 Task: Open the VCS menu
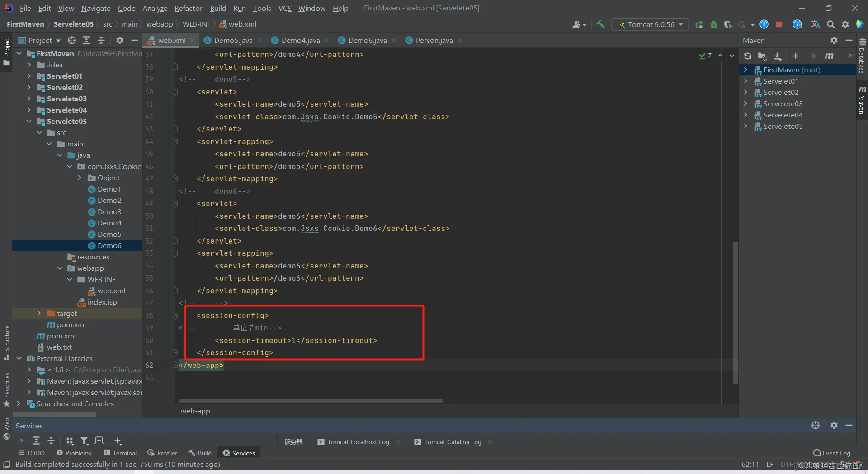tap(285, 8)
